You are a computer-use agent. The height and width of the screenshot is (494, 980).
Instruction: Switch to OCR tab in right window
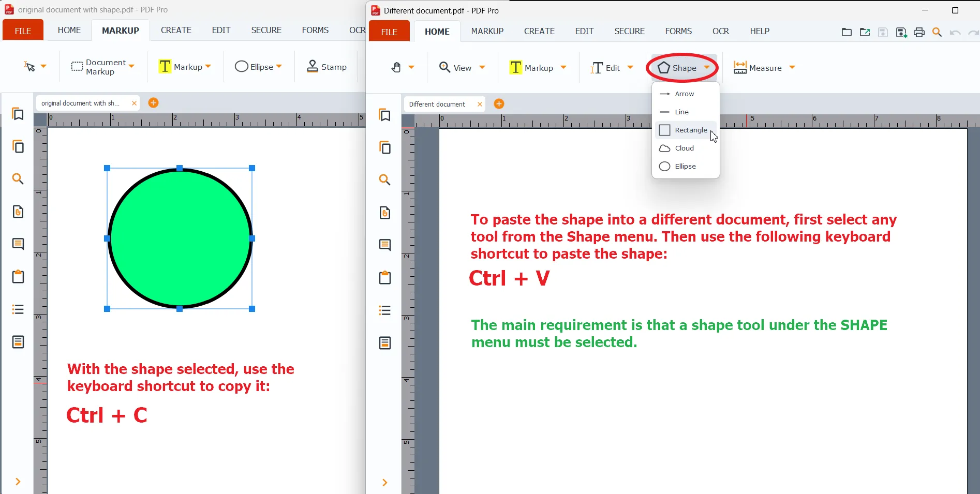721,32
